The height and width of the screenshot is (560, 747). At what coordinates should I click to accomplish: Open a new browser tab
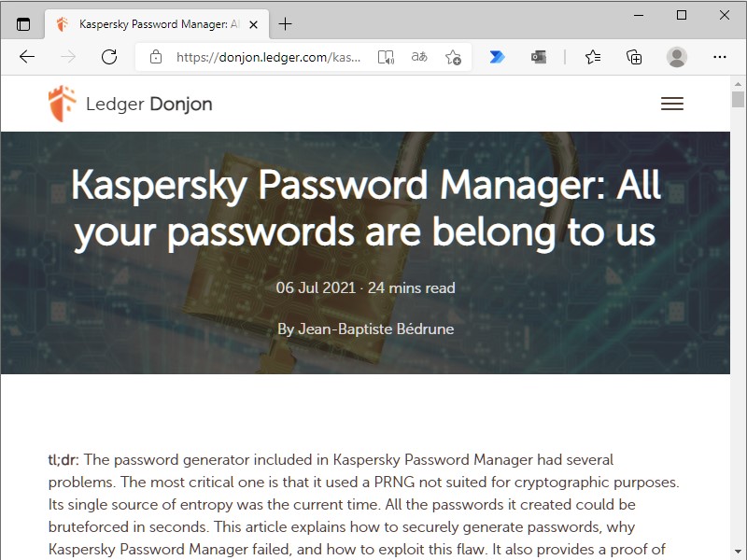pos(285,24)
